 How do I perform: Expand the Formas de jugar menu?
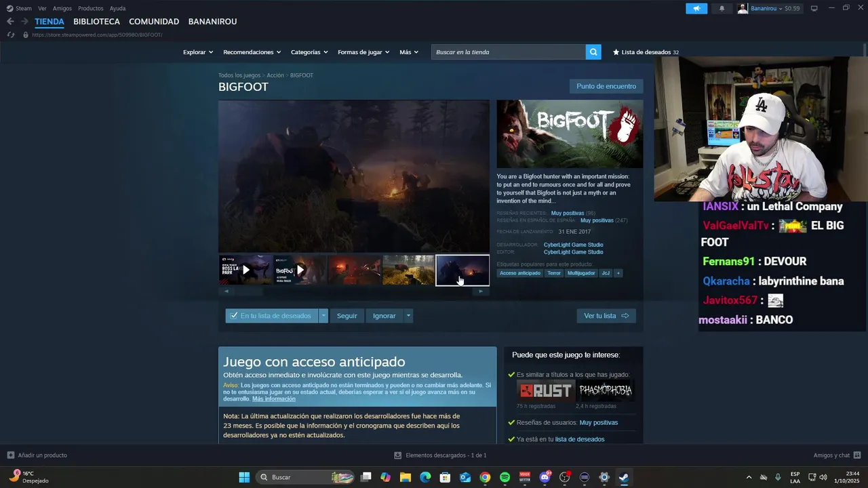point(363,52)
